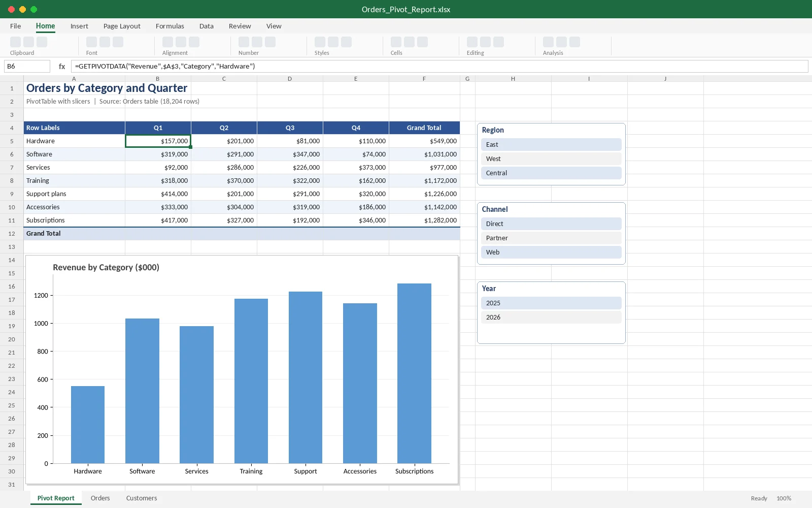This screenshot has width=812, height=508.
Task: Open the View ribbon tab
Action: pyautogui.click(x=274, y=26)
